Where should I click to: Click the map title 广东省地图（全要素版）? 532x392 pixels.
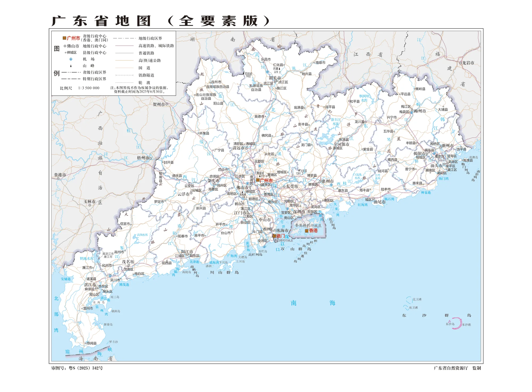[161, 21]
